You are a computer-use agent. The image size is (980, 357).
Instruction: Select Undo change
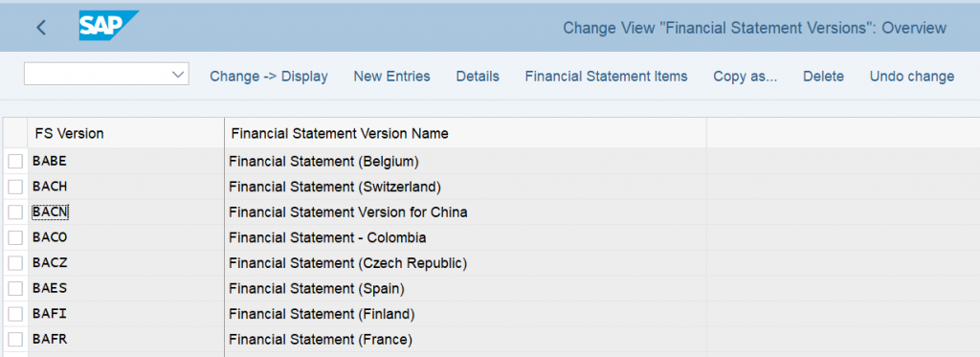(x=912, y=77)
